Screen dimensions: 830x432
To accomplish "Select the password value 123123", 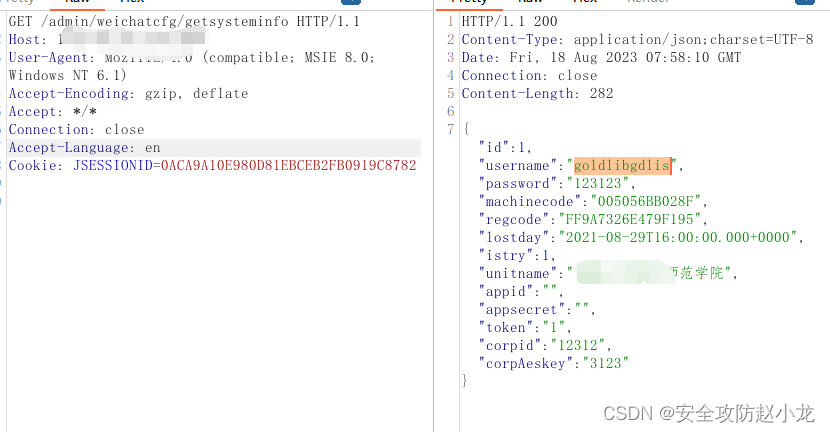I will point(598,184).
